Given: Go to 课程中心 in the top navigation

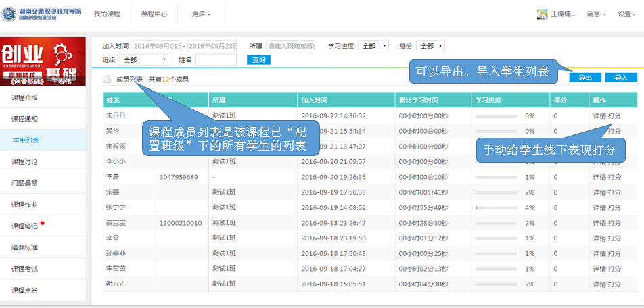Looking at the screenshot, I should (x=154, y=14).
